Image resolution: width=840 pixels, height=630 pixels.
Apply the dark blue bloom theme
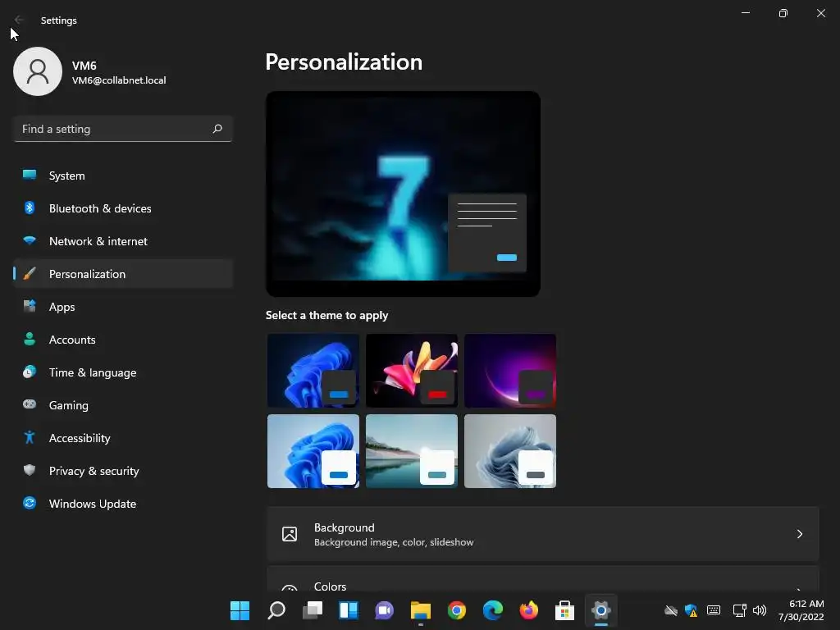(x=313, y=371)
